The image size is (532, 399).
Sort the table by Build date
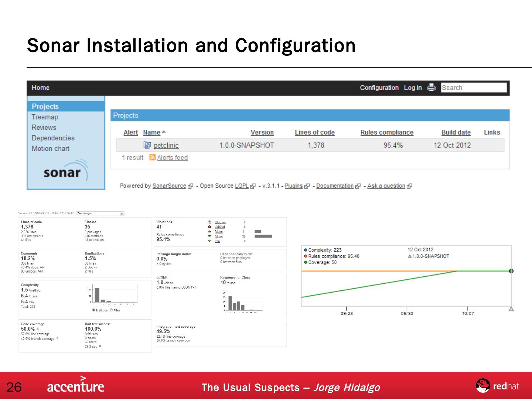click(456, 132)
